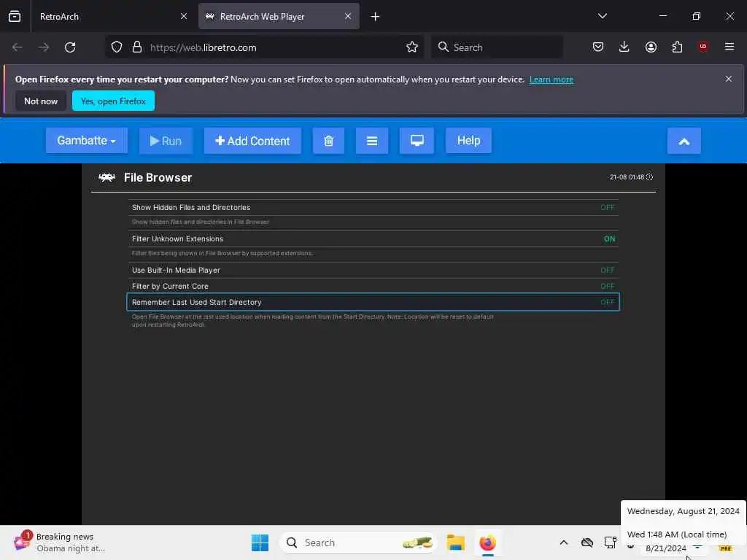This screenshot has height=560, width=747.
Task: Toggle Remember Last Used Start Directory
Action: point(373,302)
